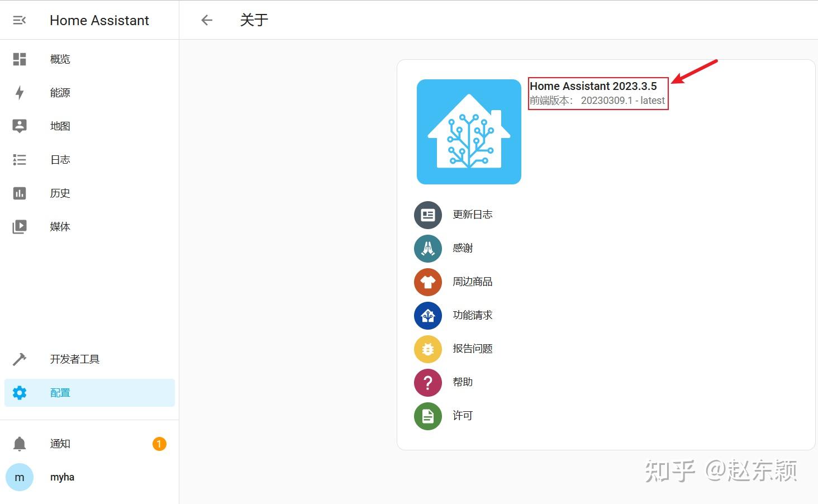Click the 能源 lightning bolt icon
Image resolution: width=818 pixels, height=504 pixels.
coord(20,93)
